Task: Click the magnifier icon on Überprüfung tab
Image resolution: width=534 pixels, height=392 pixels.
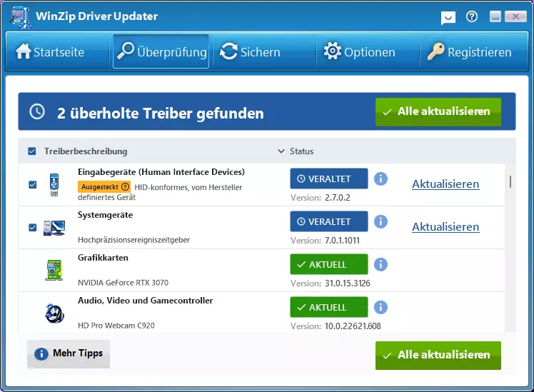Action: pos(126,51)
